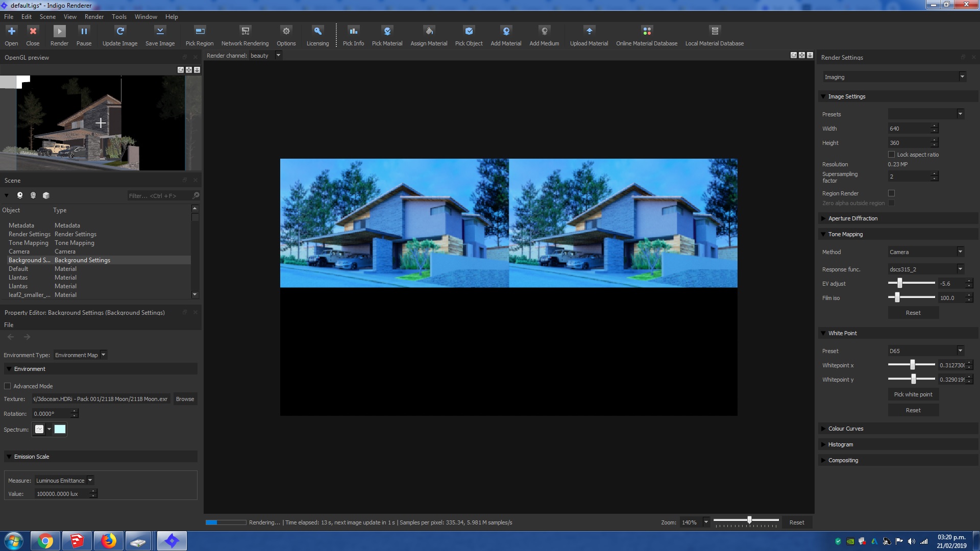Enable Lock aspect ratio checkbox
The image size is (980, 551).
(892, 155)
